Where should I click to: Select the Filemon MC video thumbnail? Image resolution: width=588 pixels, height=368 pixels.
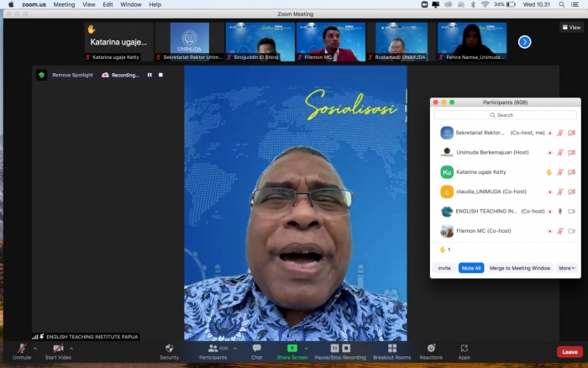pos(330,39)
